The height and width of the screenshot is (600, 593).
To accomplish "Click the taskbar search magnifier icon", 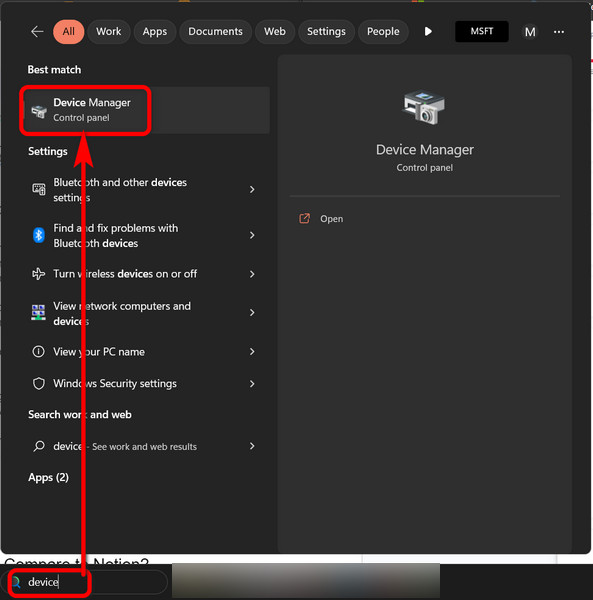I will [x=16, y=582].
